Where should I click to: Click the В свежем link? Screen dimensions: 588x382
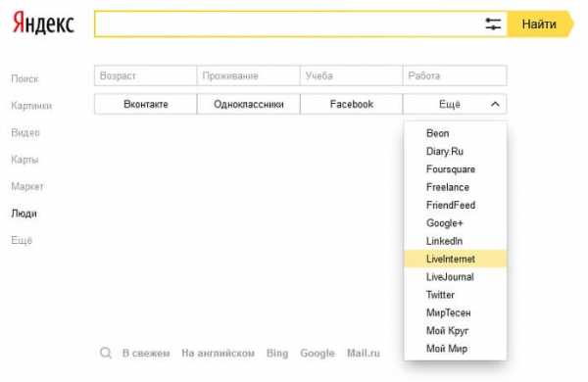click(146, 354)
